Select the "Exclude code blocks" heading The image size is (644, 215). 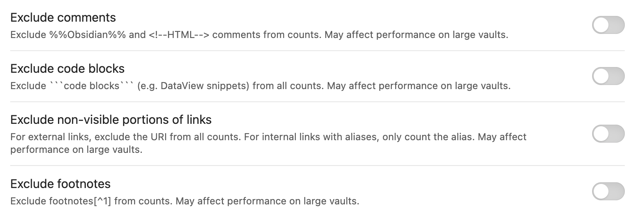[x=67, y=69]
